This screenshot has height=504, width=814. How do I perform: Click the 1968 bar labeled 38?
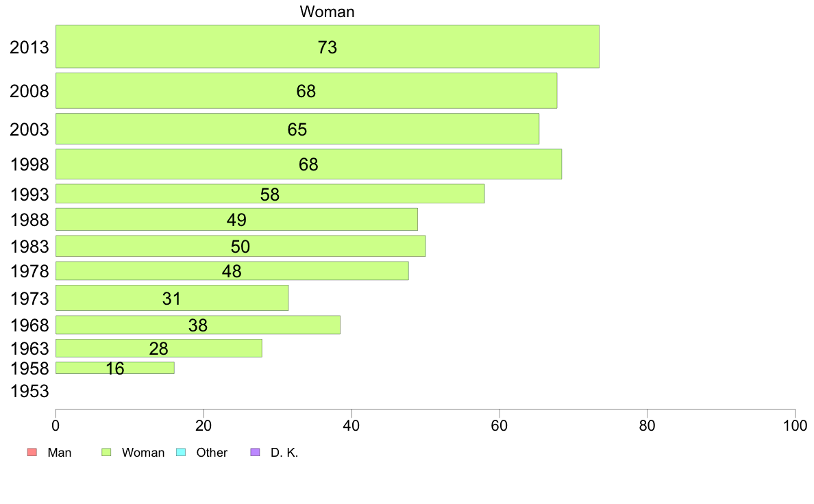(198, 325)
